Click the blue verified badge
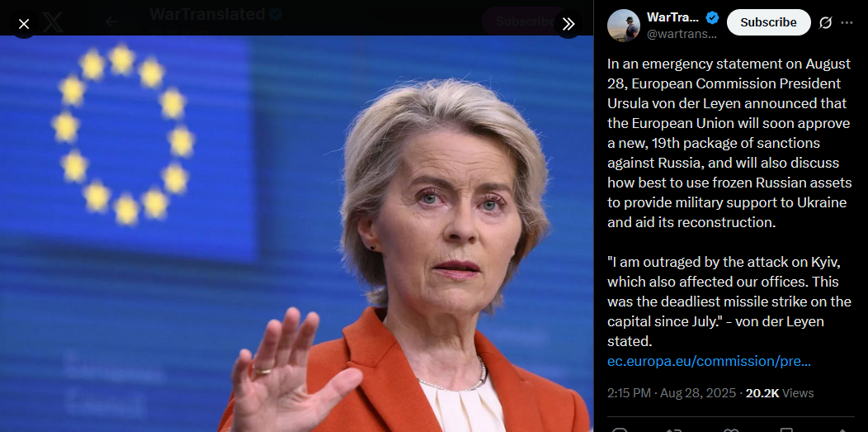Screen dimensions: 868x432 pyautogui.click(x=712, y=17)
